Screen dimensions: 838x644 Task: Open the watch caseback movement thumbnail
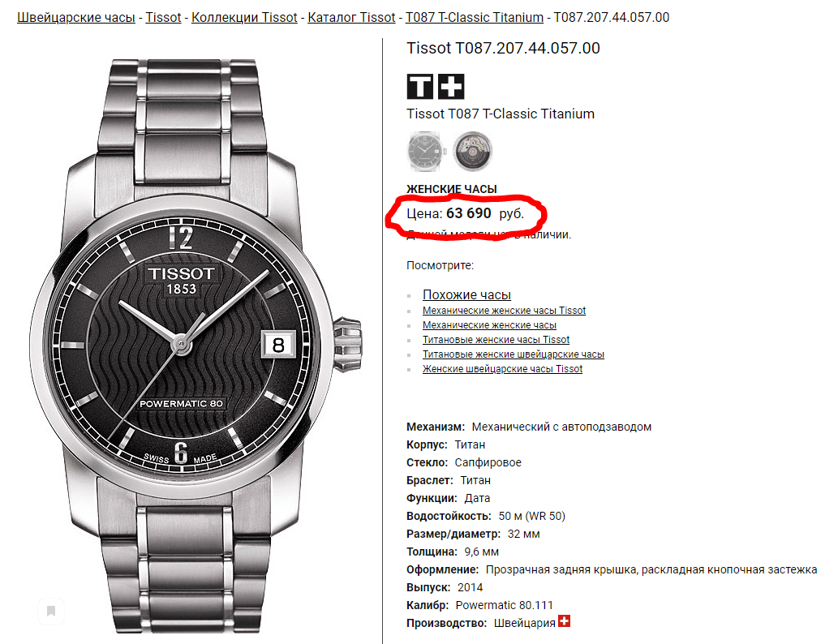[x=472, y=151]
